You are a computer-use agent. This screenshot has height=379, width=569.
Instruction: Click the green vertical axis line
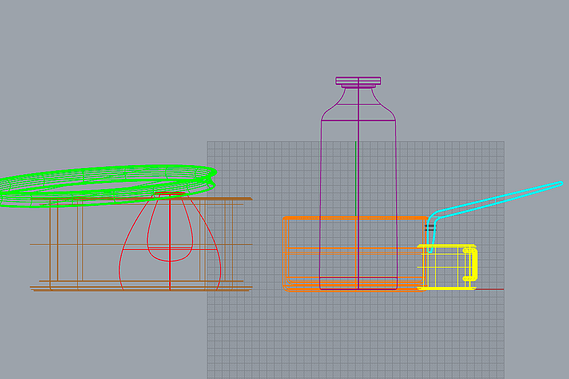pos(356,178)
